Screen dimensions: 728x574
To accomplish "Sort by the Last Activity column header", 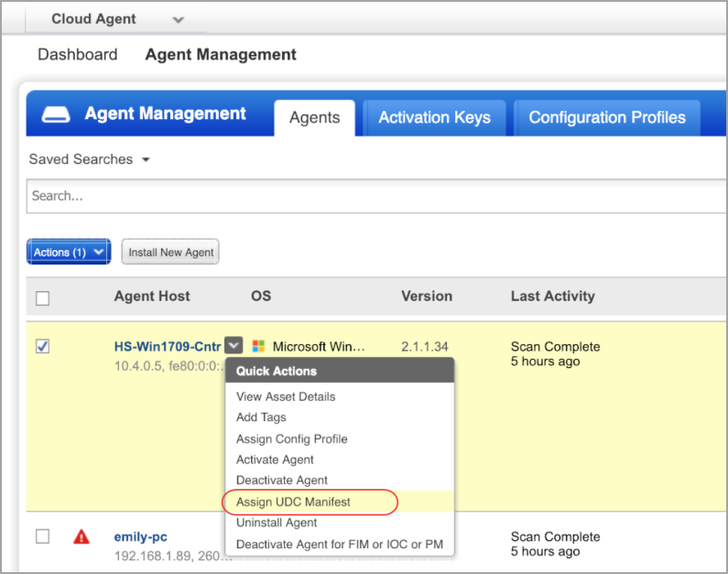I will 553,296.
